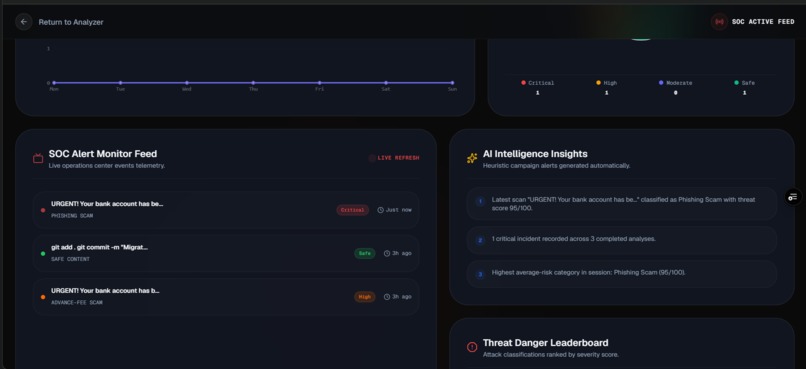Click the SOC Active Feed broadcast icon

coord(719,22)
